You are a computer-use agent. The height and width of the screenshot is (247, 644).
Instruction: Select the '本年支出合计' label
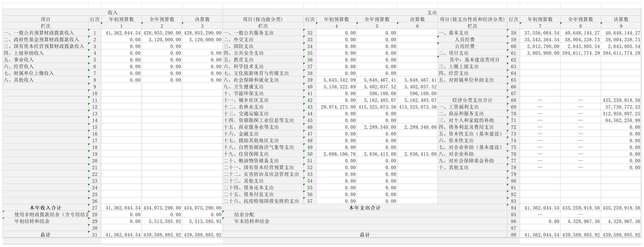pyautogui.click(x=365, y=208)
